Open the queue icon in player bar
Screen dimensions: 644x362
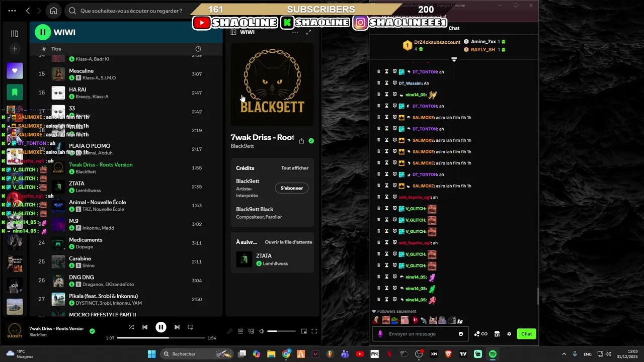(240, 331)
